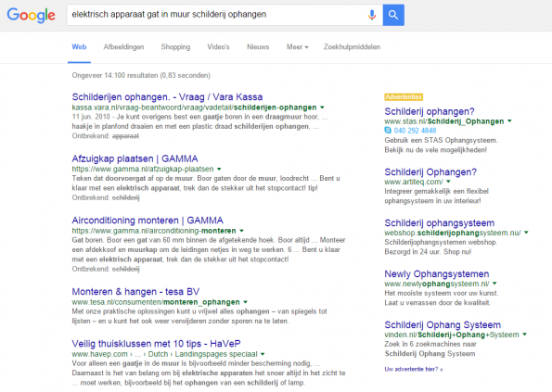Open result Schilderijen ophangen - Vraag / Vara Kassa
Viewport: 552px width, 392px height.
167,96
